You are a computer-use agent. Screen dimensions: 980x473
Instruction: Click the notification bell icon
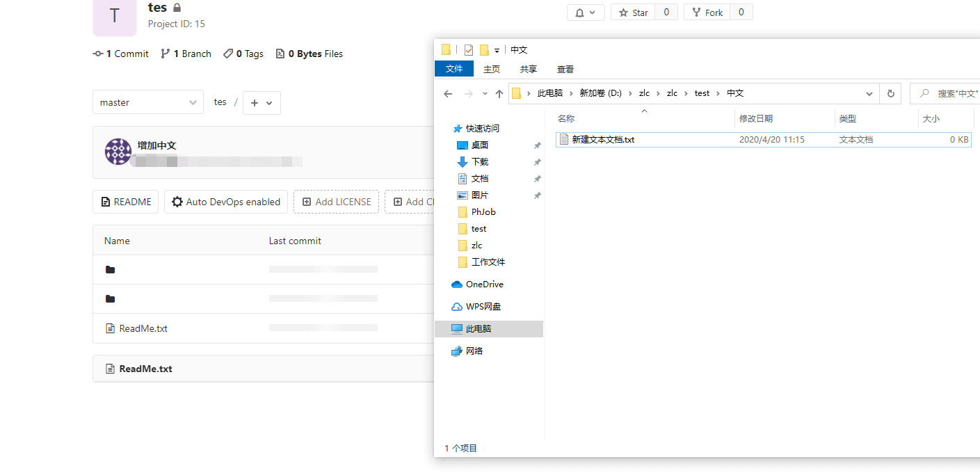[585, 13]
